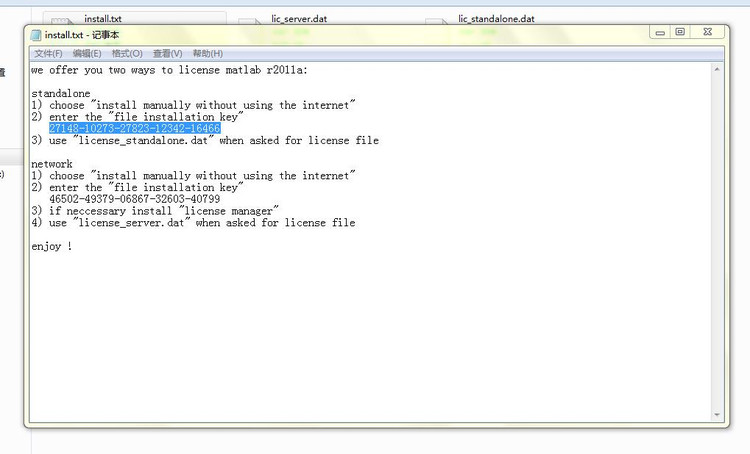Open the 帮助(H) menu

tap(208, 54)
